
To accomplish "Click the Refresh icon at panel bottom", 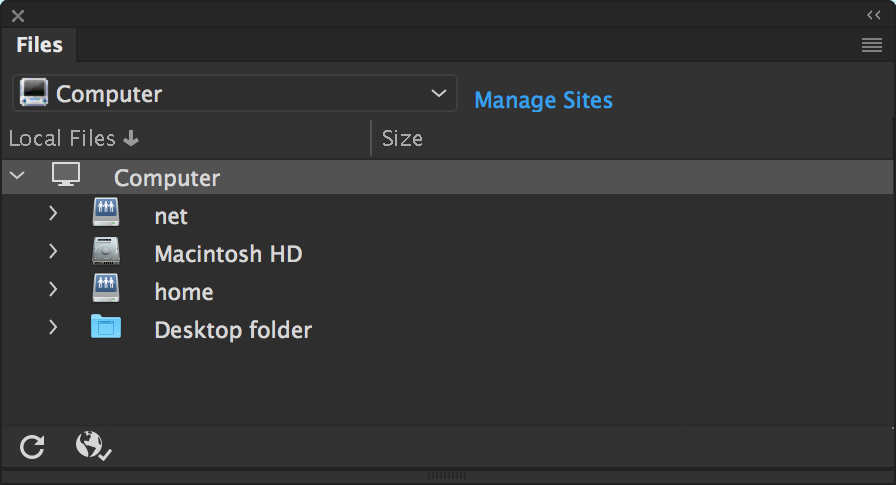I will pyautogui.click(x=32, y=447).
